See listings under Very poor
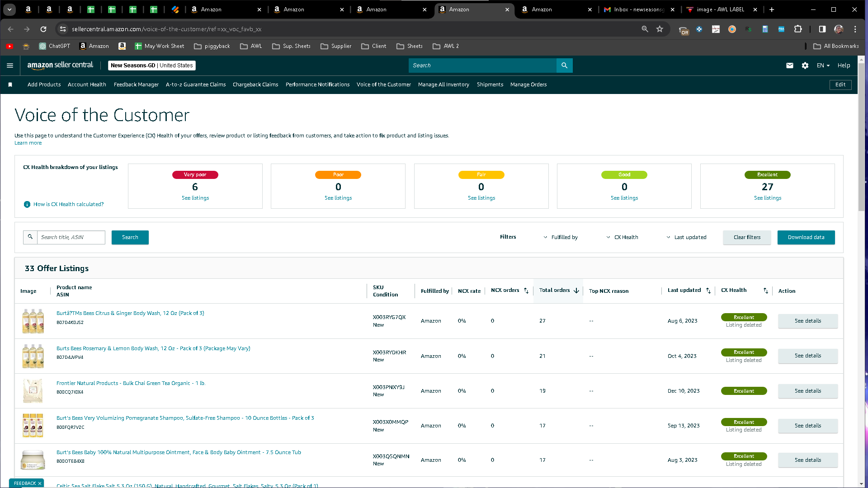This screenshot has width=868, height=488. [195, 198]
